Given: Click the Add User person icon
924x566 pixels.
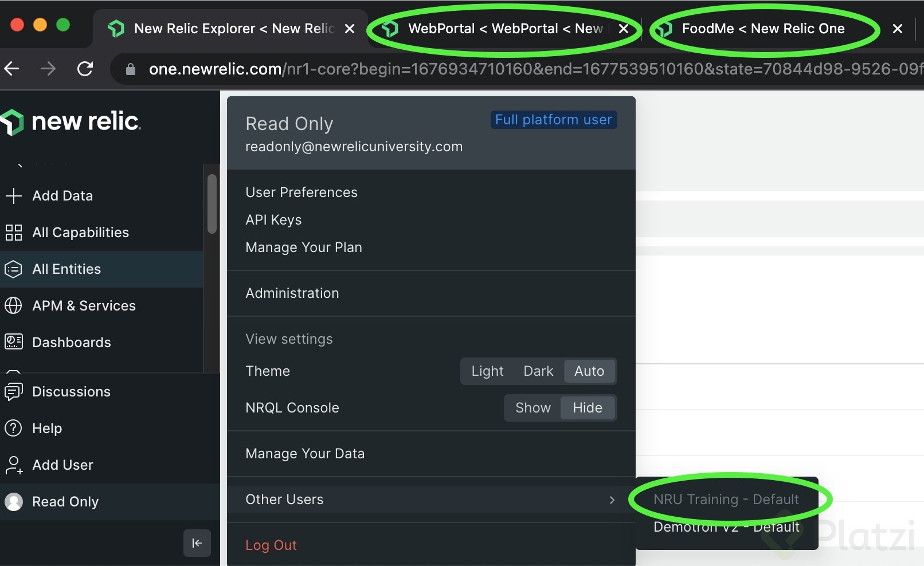Looking at the screenshot, I should pos(13,465).
